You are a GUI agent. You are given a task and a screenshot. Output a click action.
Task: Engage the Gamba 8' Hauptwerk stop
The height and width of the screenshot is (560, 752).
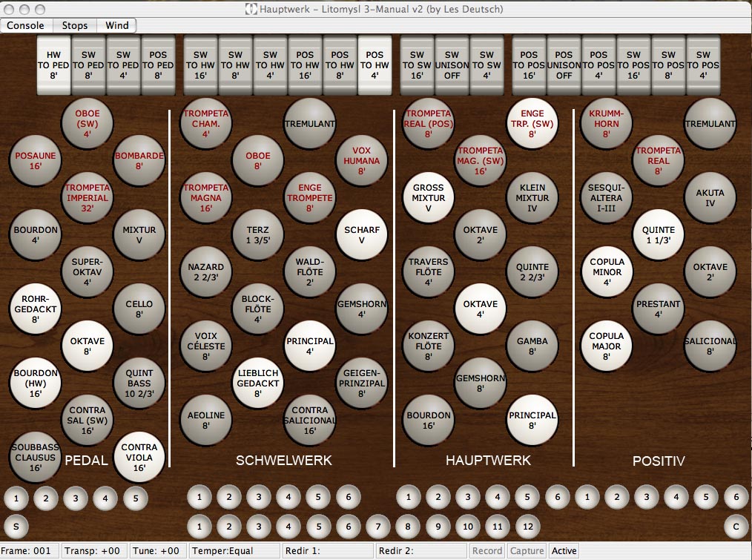532,346
